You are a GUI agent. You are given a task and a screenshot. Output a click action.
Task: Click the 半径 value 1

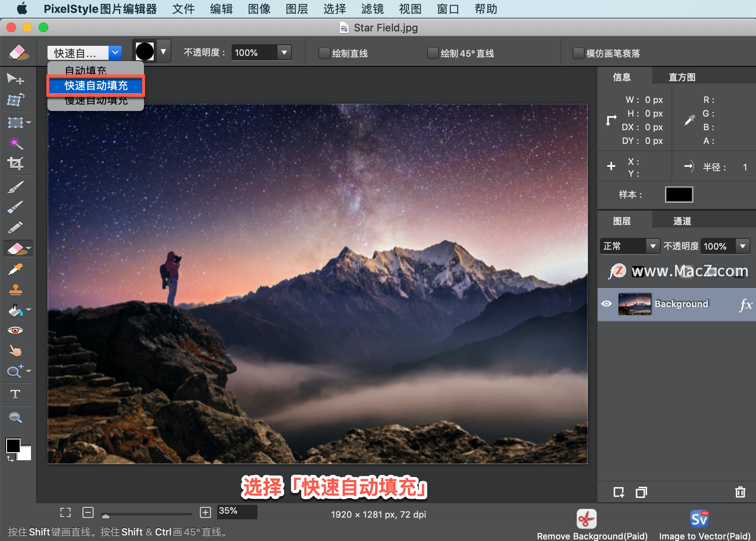pos(745,167)
